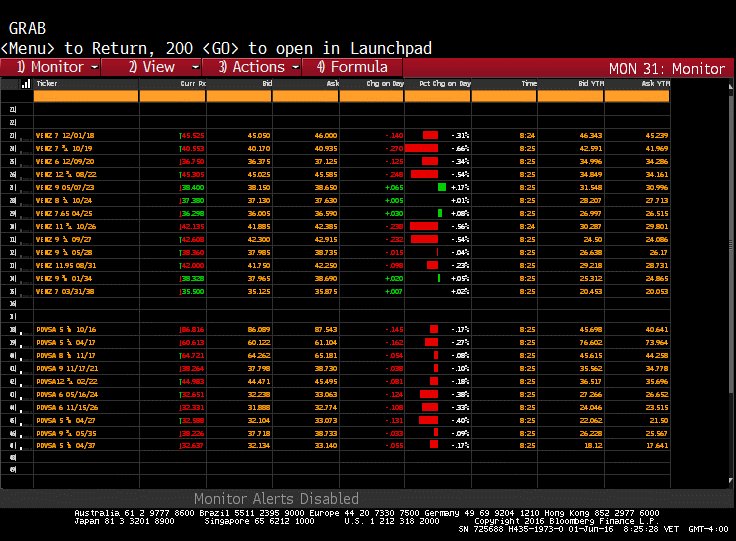Click the Monitor Alerts Disabled status bar
Image resolution: width=736 pixels, height=541 pixels.
(x=276, y=498)
